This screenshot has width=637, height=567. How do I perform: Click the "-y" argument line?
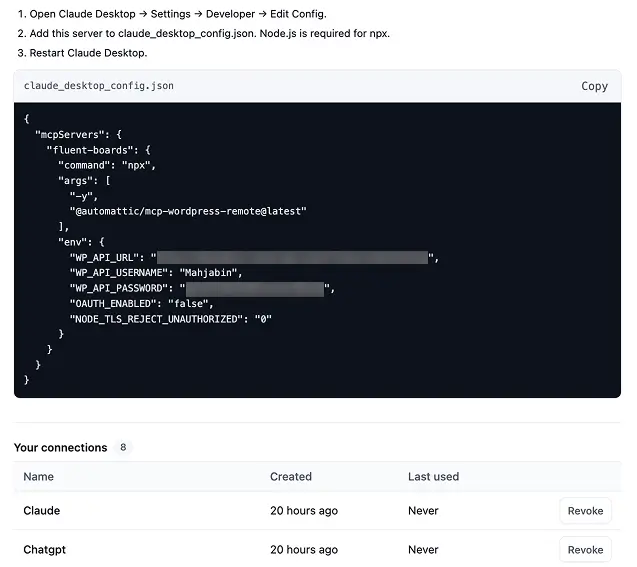pyautogui.click(x=84, y=196)
